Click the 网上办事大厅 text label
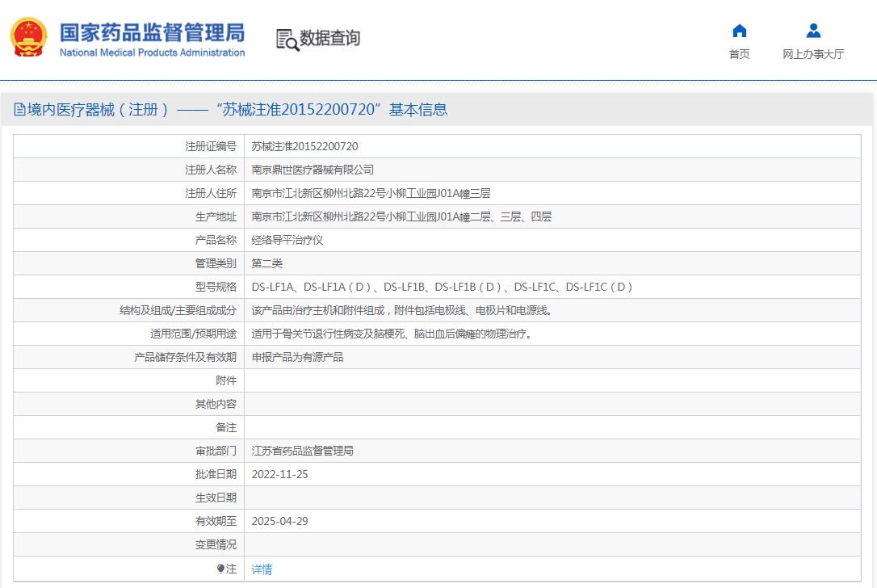 pyautogui.click(x=813, y=53)
